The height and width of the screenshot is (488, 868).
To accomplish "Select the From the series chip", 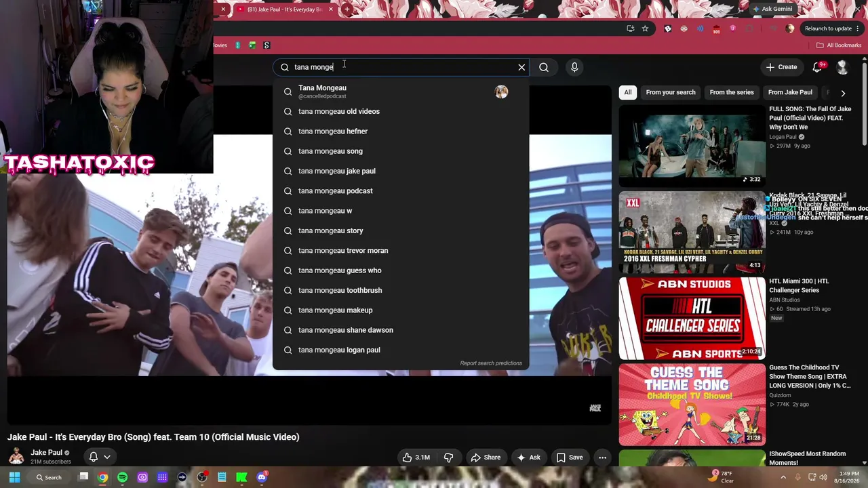I will coord(732,92).
